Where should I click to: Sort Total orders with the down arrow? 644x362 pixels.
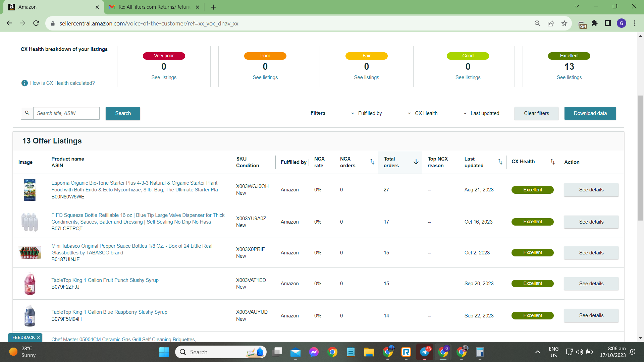(416, 162)
